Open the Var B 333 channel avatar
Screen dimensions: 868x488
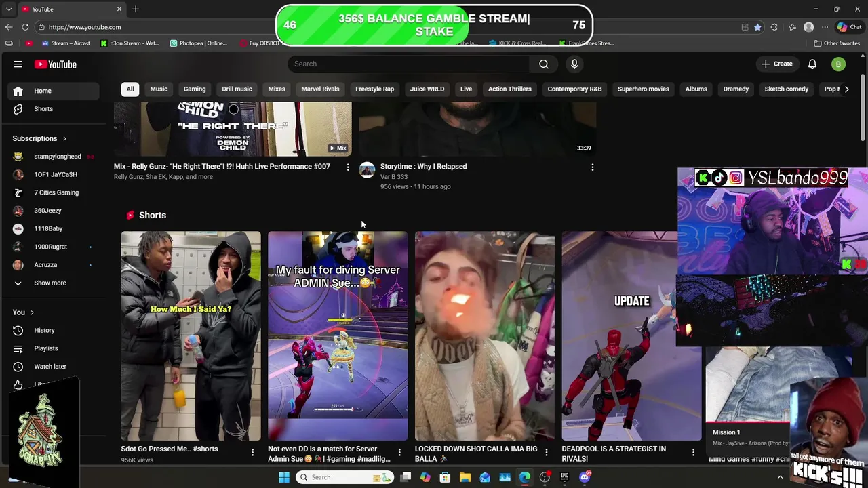click(367, 170)
